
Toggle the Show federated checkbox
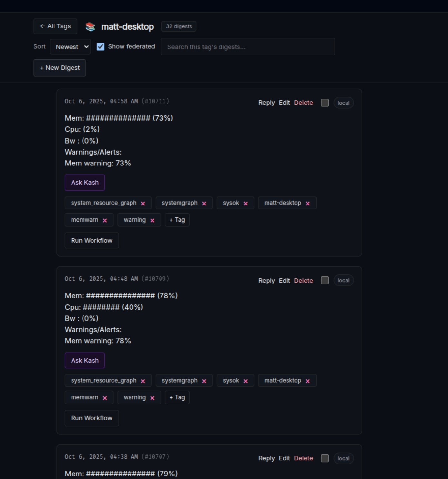click(101, 47)
